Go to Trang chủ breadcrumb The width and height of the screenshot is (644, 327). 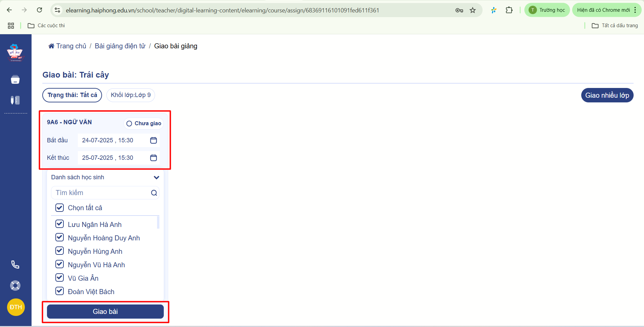click(67, 46)
